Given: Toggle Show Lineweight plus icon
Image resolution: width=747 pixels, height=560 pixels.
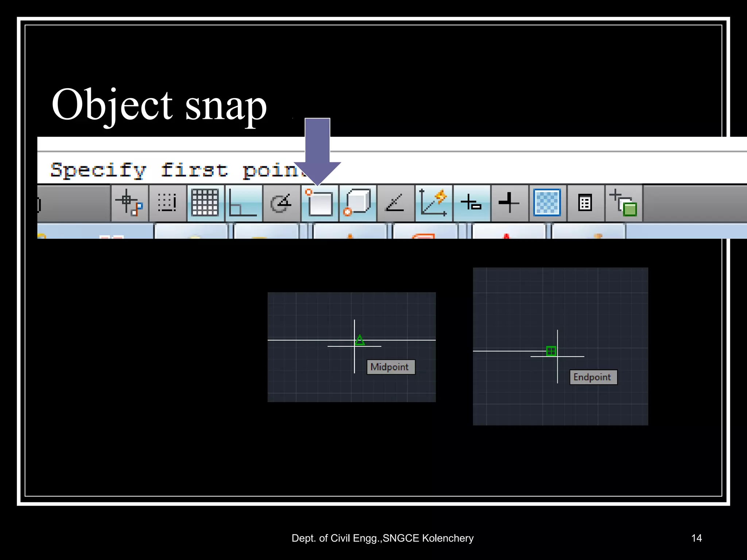Looking at the screenshot, I should tap(509, 203).
